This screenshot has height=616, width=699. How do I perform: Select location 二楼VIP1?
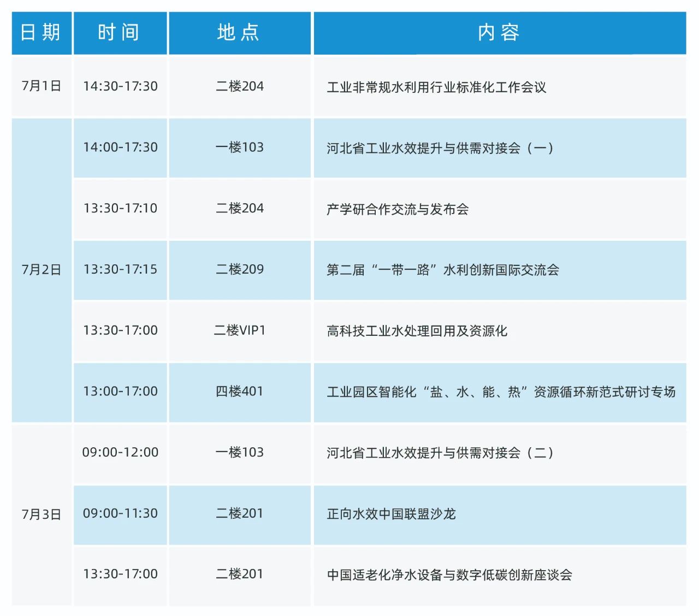tap(240, 331)
